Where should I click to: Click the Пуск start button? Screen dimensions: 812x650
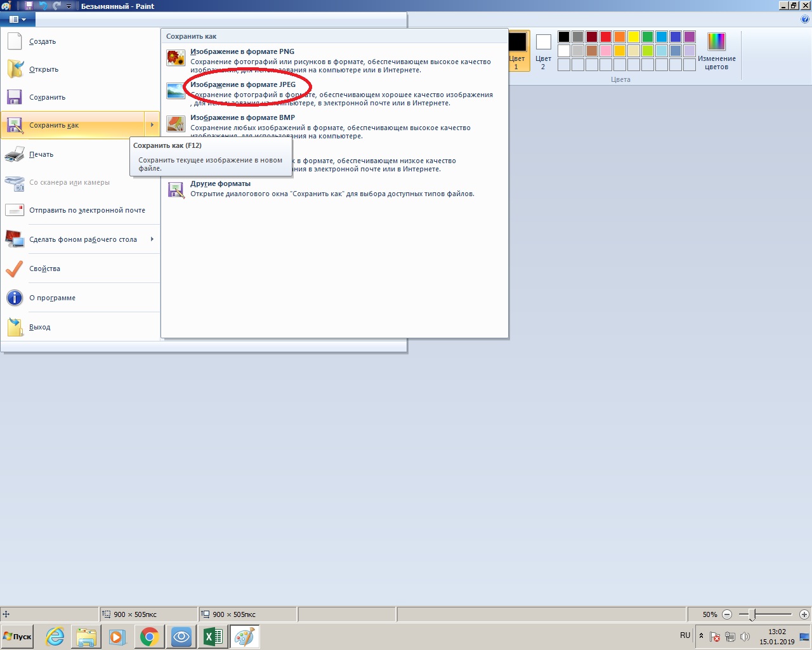(x=18, y=637)
